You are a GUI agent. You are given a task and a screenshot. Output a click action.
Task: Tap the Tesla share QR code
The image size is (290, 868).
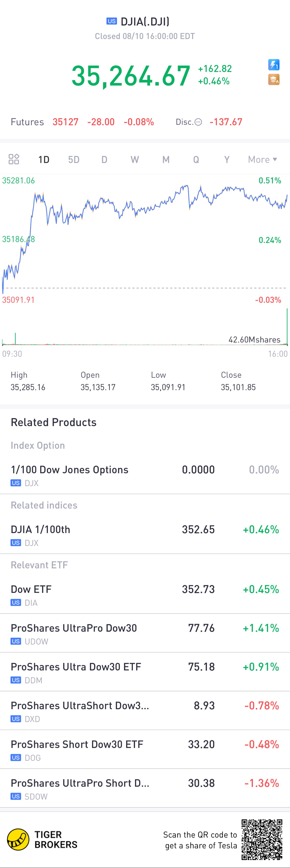pyautogui.click(x=262, y=839)
